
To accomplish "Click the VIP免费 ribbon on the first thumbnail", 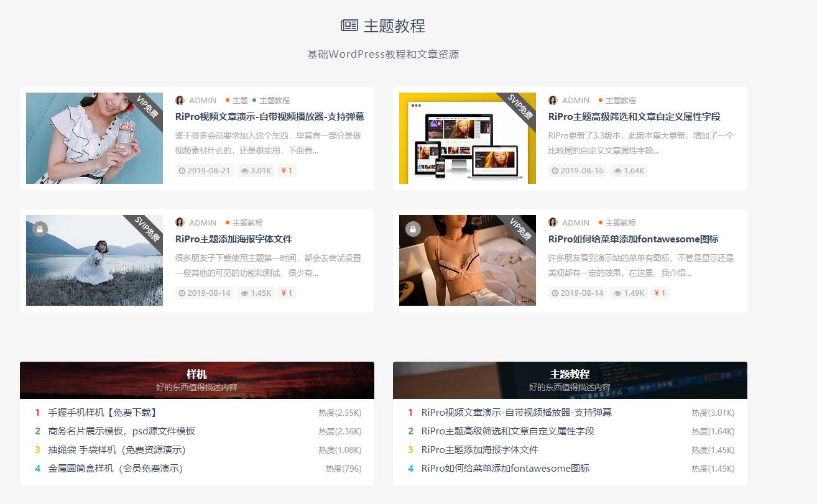I will pyautogui.click(x=147, y=107).
